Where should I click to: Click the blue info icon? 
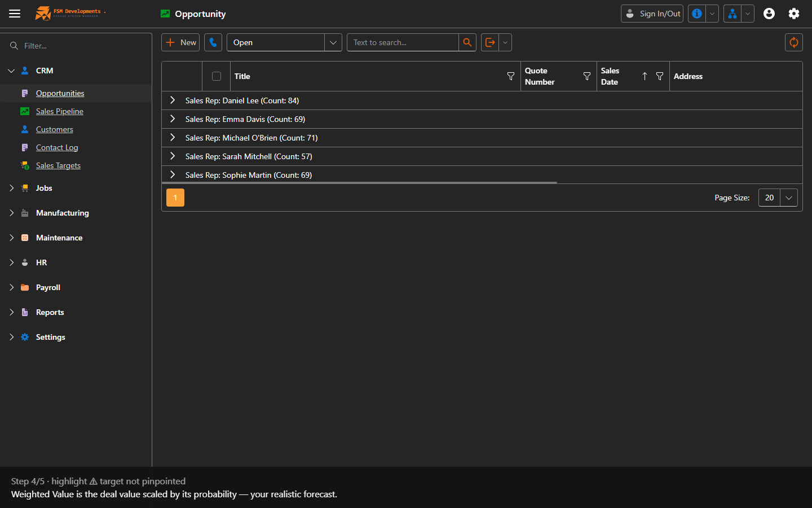[697, 14]
